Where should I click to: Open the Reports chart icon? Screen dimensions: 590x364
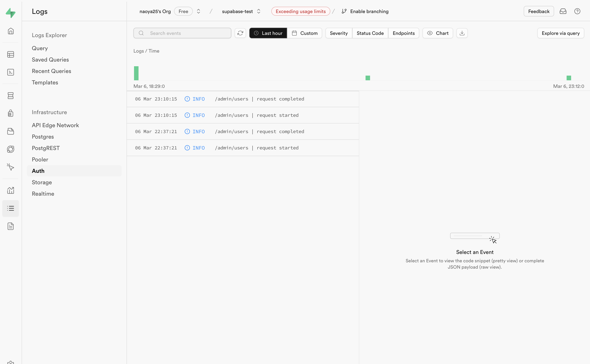point(11,190)
